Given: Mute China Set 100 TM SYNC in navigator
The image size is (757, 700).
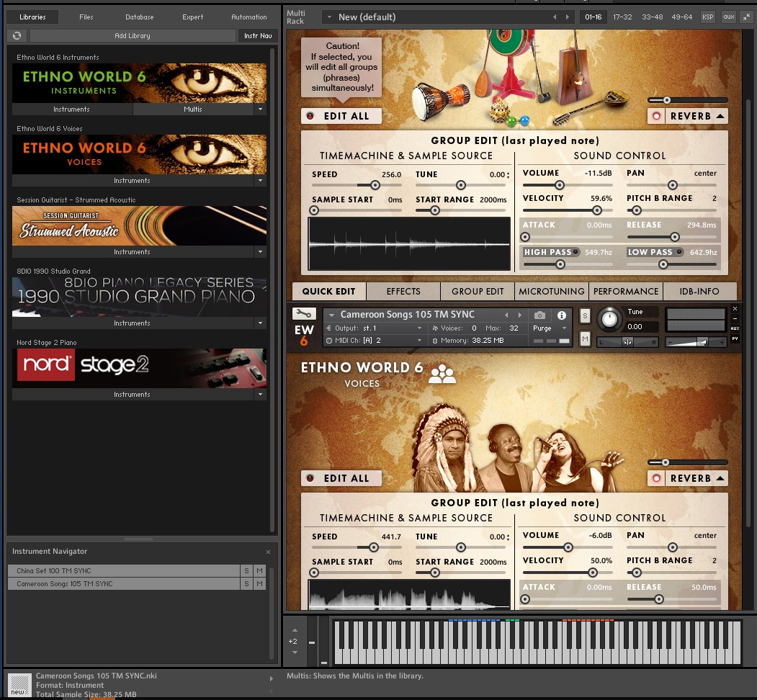Looking at the screenshot, I should click(260, 570).
